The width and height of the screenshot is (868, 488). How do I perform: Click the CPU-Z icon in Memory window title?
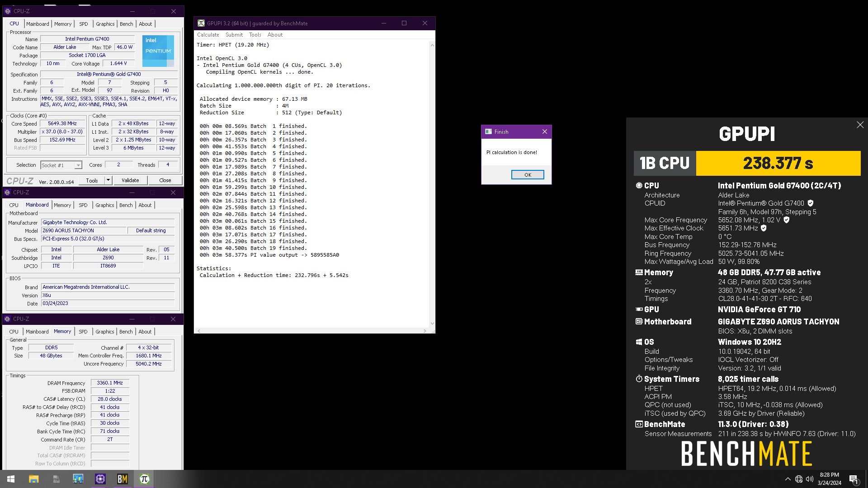click(x=7, y=319)
